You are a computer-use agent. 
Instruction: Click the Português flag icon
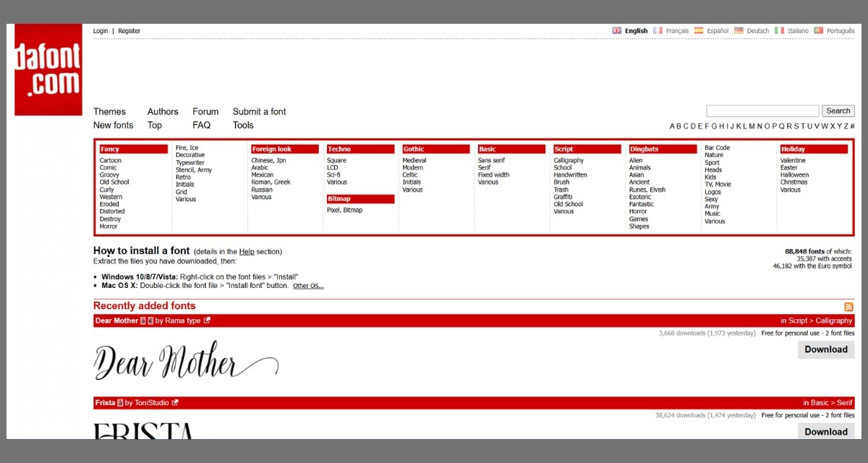click(x=819, y=31)
